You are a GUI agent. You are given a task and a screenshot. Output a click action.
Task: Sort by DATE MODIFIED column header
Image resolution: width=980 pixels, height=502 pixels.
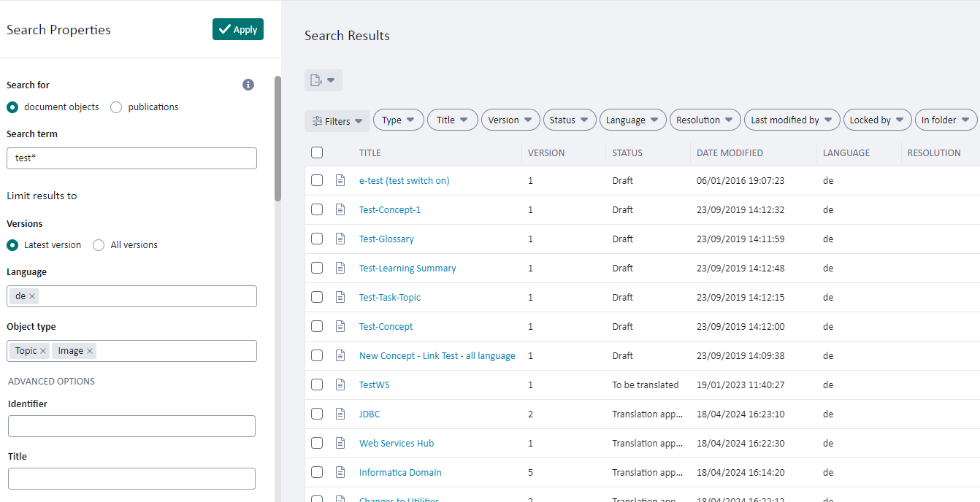(730, 153)
